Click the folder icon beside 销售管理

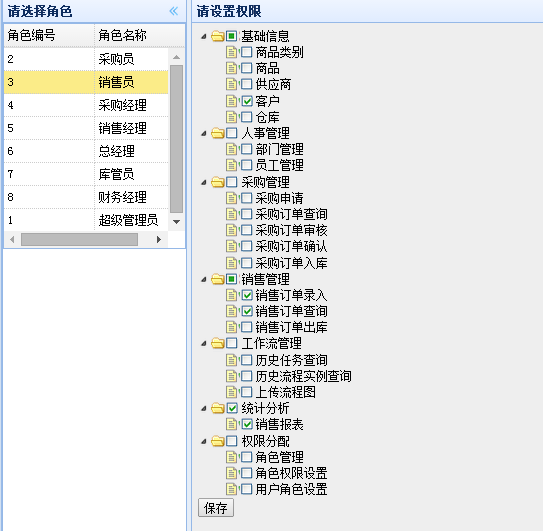coord(218,279)
